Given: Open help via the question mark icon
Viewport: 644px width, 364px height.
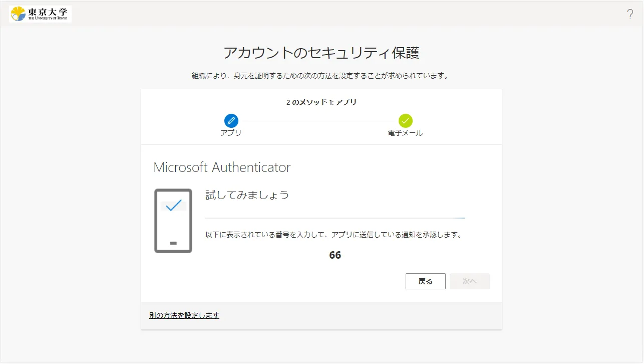Looking at the screenshot, I should pyautogui.click(x=630, y=14).
